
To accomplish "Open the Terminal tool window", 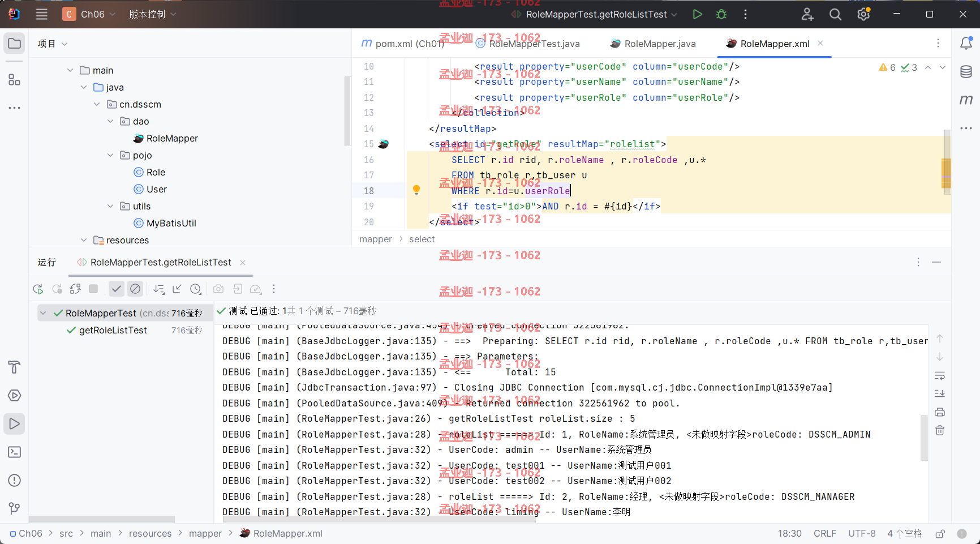I will click(x=15, y=452).
